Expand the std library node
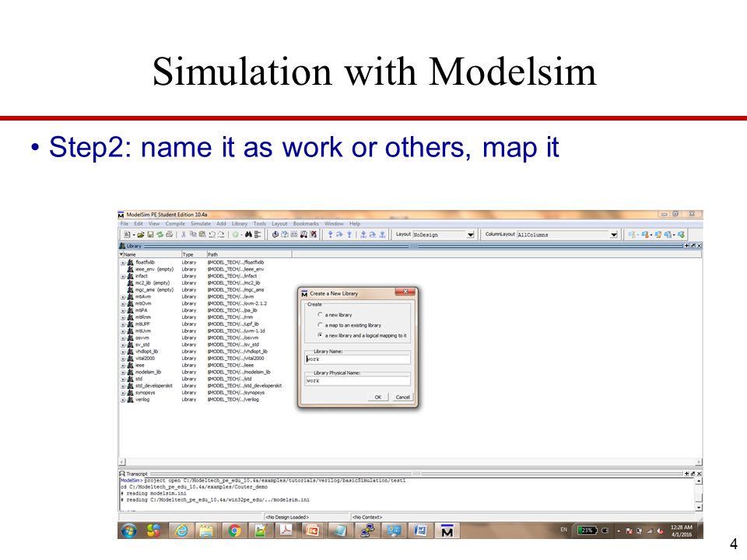This screenshot has width=747, height=560. [123, 380]
